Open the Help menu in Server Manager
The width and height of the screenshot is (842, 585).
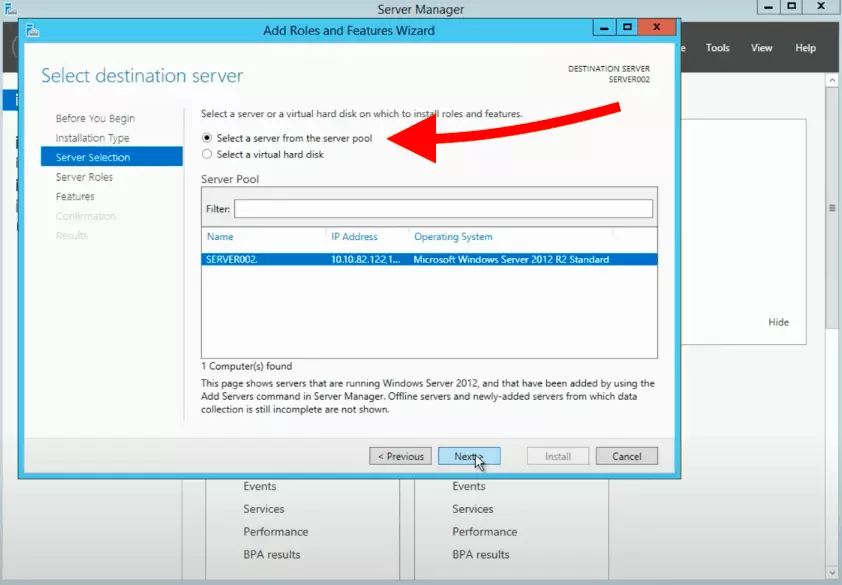tap(805, 48)
